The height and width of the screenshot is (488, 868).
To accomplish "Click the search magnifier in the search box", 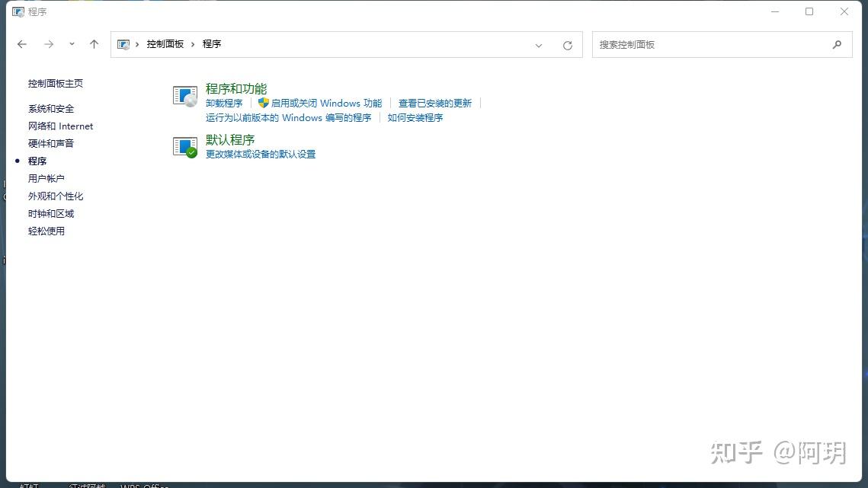I will click(837, 44).
